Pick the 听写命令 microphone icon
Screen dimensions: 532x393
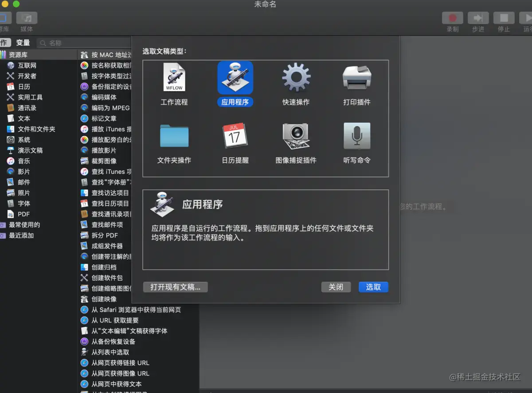coord(357,136)
